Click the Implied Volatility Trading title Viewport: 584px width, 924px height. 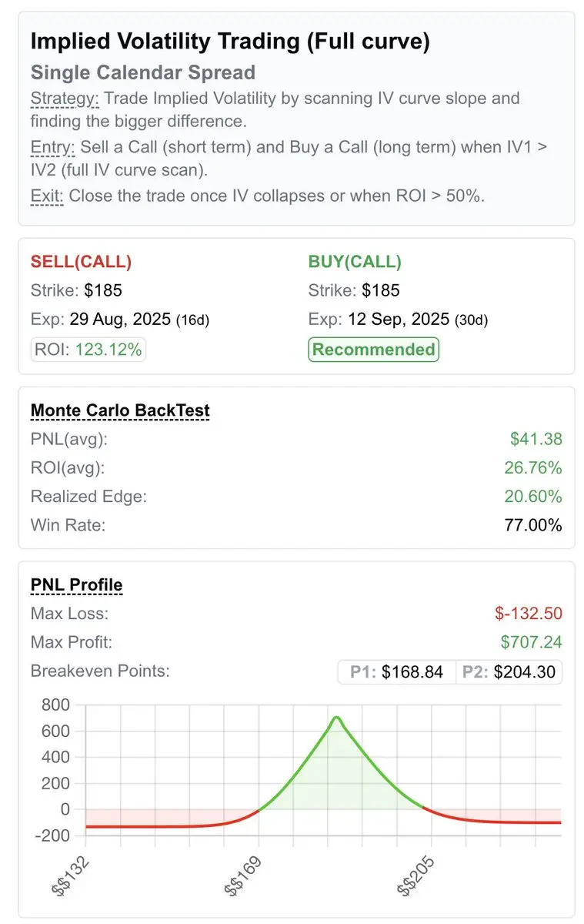[230, 42]
